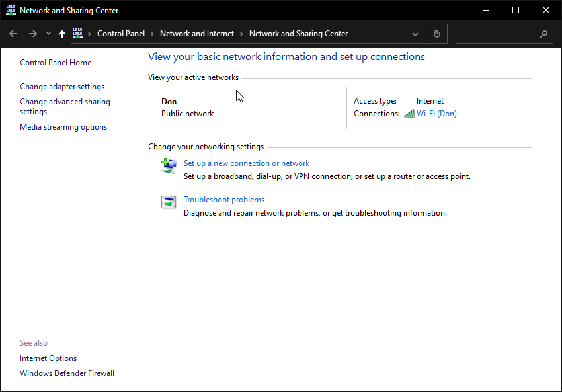562x392 pixels.
Task: Open Control Panel Home link
Action: coord(56,63)
